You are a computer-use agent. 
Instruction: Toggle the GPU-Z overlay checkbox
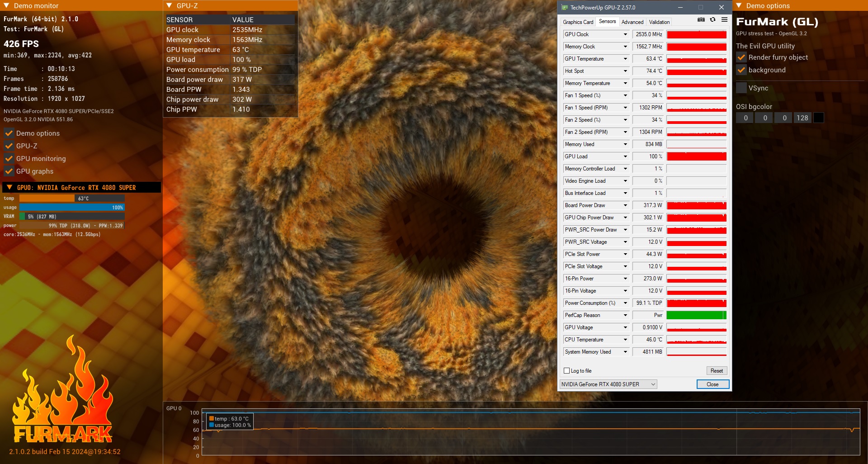(x=9, y=146)
